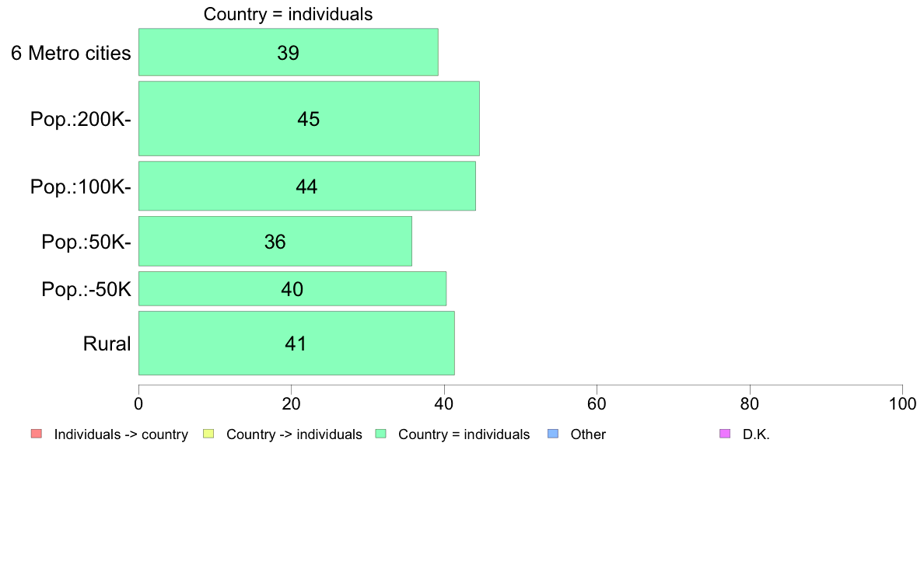Select the 6 Metro cities bar
This screenshot has height=572, width=924.
pyautogui.click(x=288, y=52)
